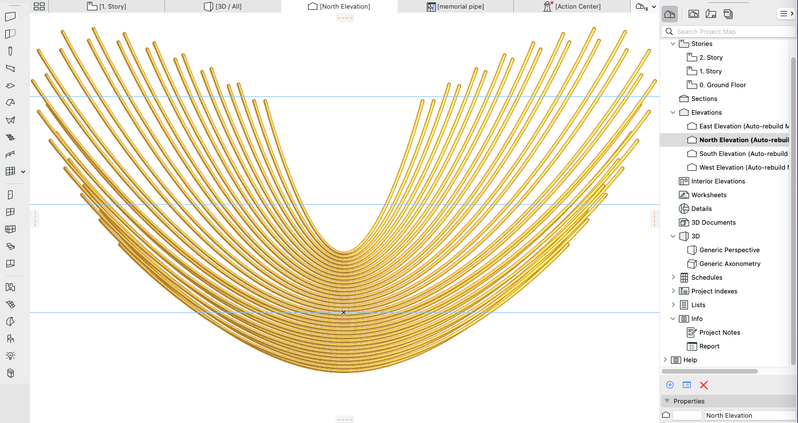The width and height of the screenshot is (798, 423).
Task: Collapse the Properties panel section
Action: click(x=667, y=401)
